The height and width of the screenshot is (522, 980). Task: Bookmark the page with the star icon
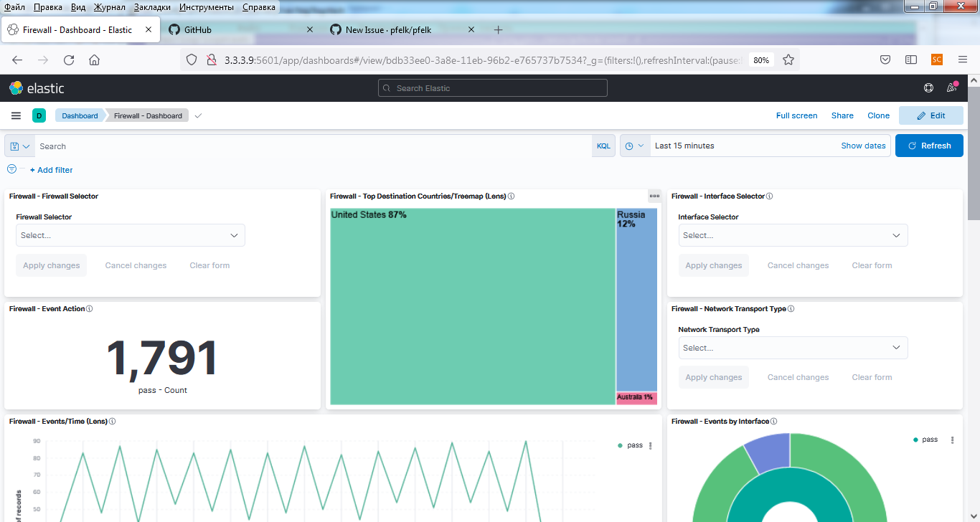tap(788, 60)
